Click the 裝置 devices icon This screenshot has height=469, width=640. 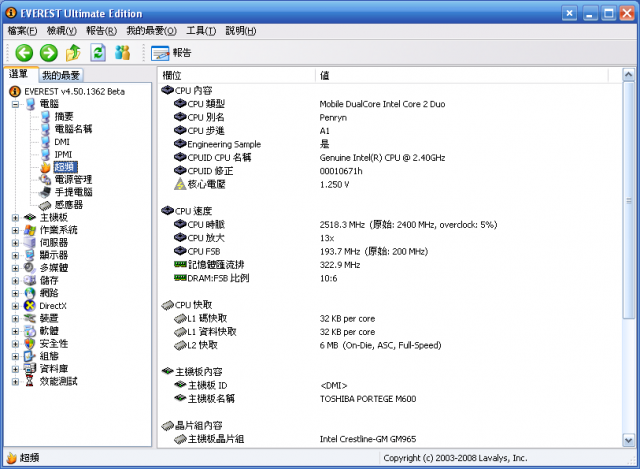pyautogui.click(x=30, y=318)
